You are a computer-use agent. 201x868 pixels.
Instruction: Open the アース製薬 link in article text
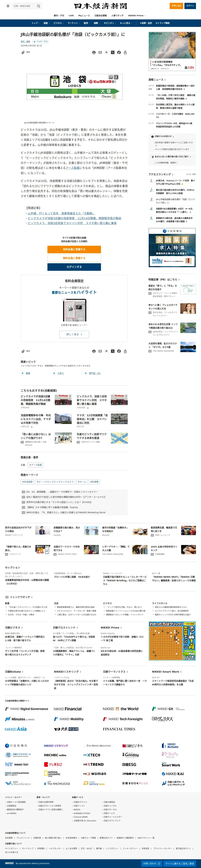72,168
